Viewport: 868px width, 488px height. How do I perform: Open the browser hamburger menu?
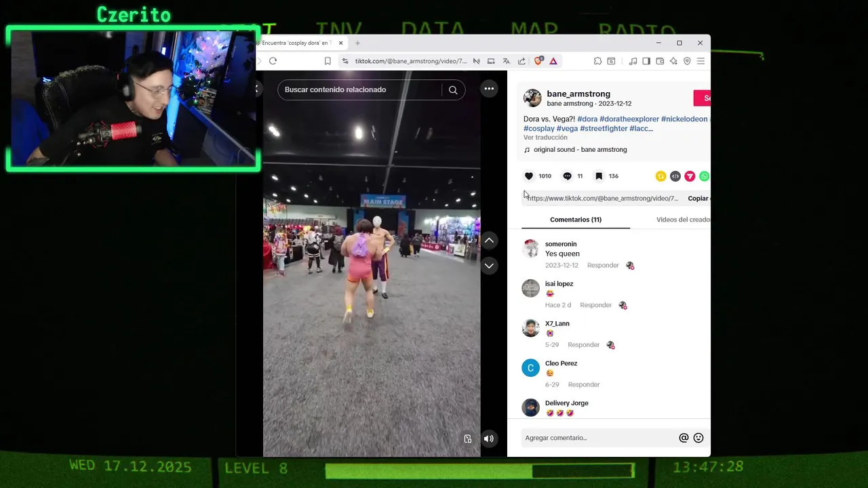click(x=701, y=61)
